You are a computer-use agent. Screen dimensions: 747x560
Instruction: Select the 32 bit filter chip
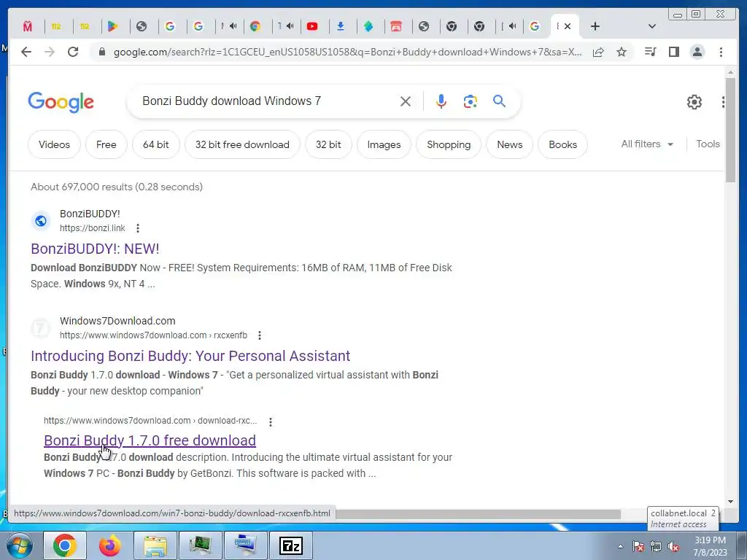[328, 144]
